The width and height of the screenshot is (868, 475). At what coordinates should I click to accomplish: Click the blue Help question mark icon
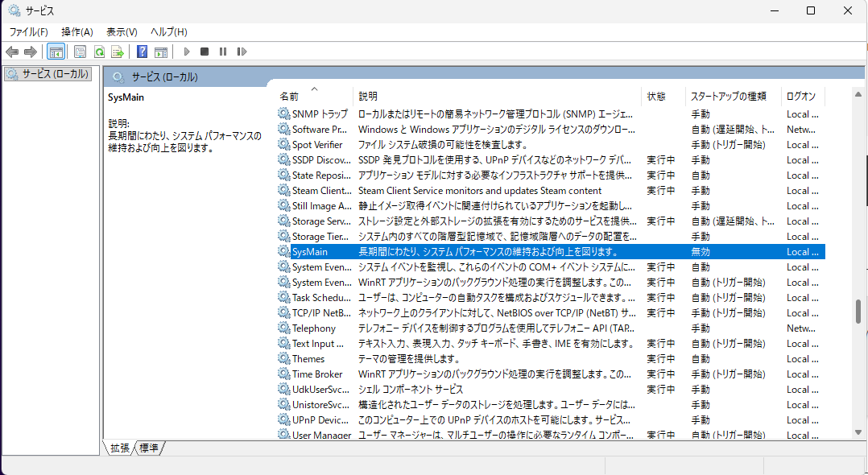tap(142, 52)
